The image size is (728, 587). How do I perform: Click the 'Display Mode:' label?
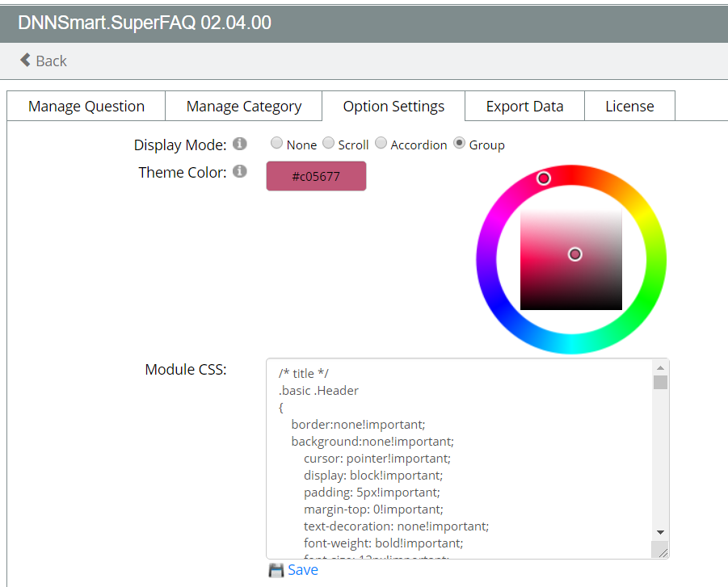pos(180,145)
